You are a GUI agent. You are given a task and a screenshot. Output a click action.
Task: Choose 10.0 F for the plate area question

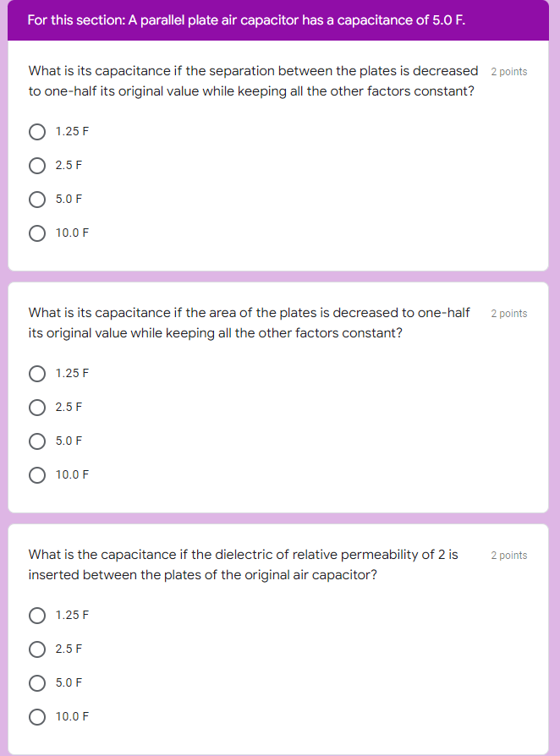37,474
